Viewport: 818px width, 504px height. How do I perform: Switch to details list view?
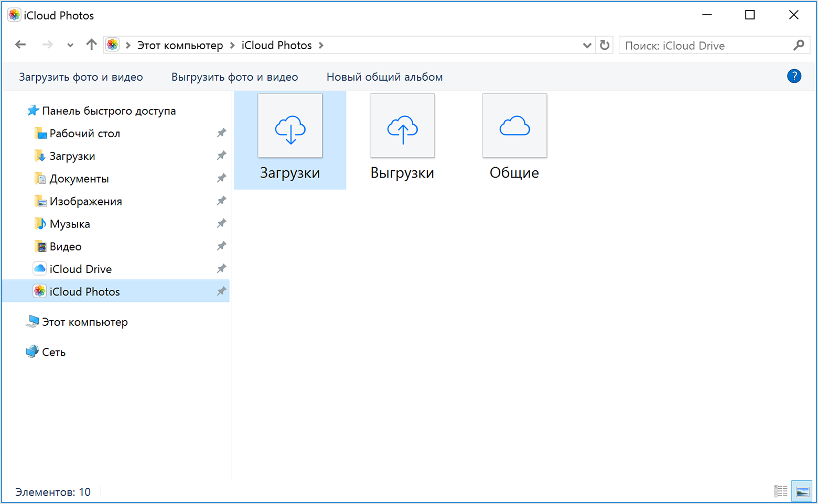point(780,491)
